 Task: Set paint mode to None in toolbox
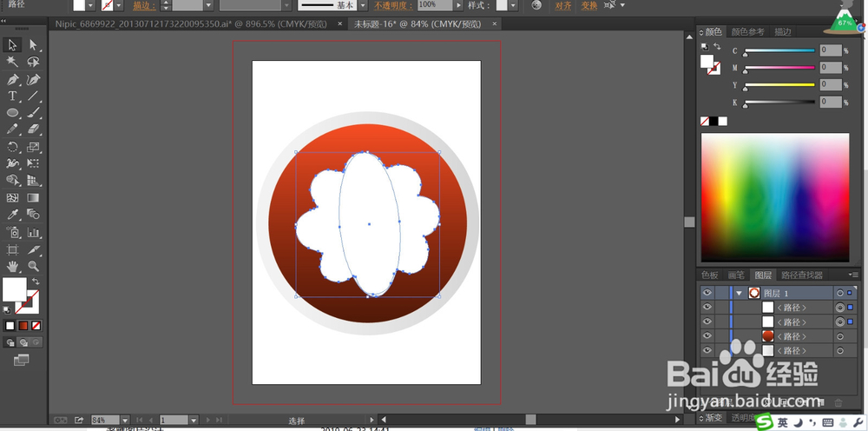tap(36, 326)
